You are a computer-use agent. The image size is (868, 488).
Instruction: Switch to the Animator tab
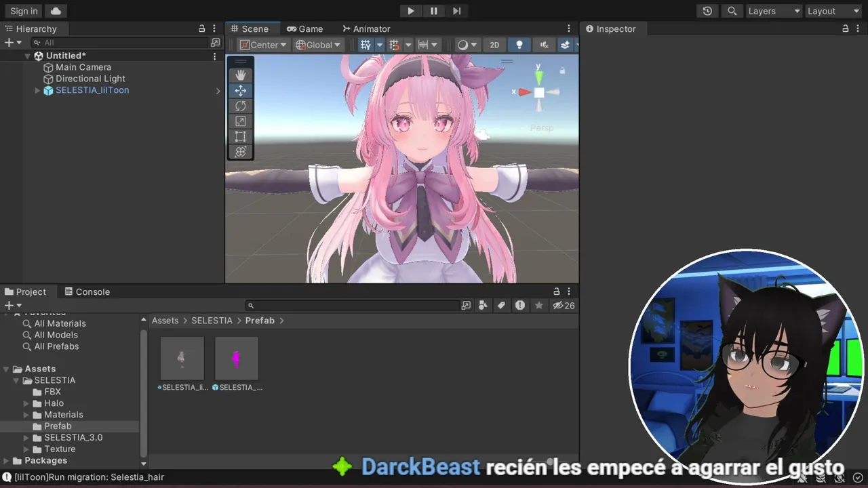tap(366, 28)
